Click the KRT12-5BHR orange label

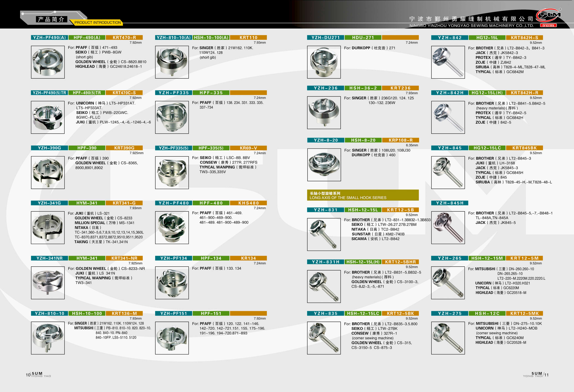coord(400,262)
